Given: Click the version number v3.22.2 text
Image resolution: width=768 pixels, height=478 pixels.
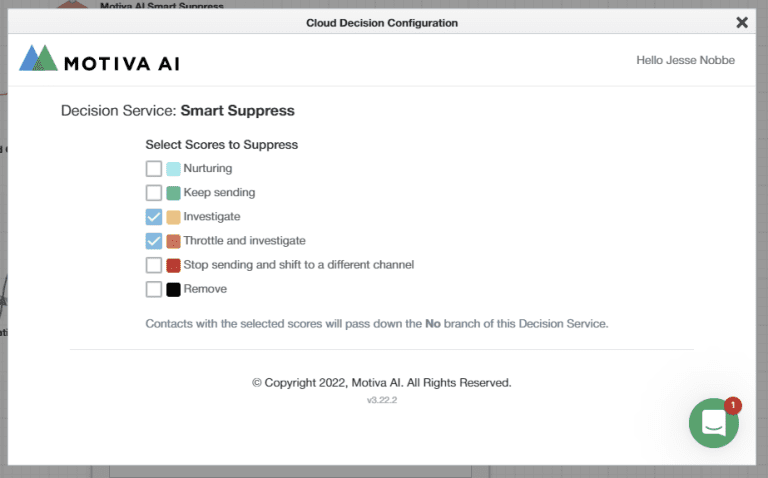Looking at the screenshot, I should click(x=382, y=401).
